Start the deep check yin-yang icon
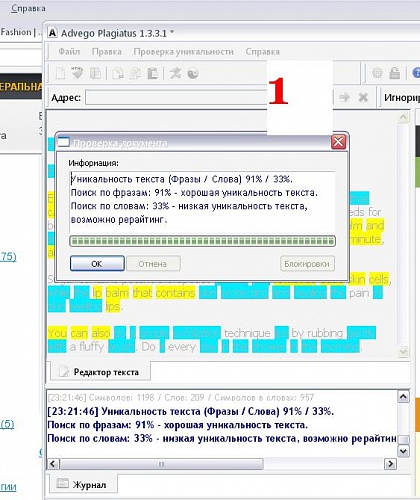The width and height of the screenshot is (420, 500). (x=193, y=73)
